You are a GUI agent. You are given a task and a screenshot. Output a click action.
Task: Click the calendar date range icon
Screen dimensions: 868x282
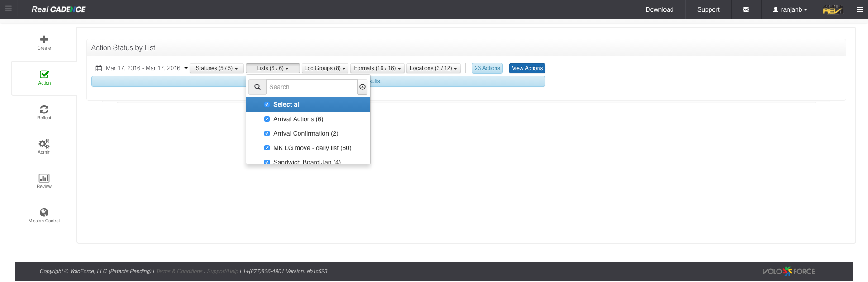99,68
